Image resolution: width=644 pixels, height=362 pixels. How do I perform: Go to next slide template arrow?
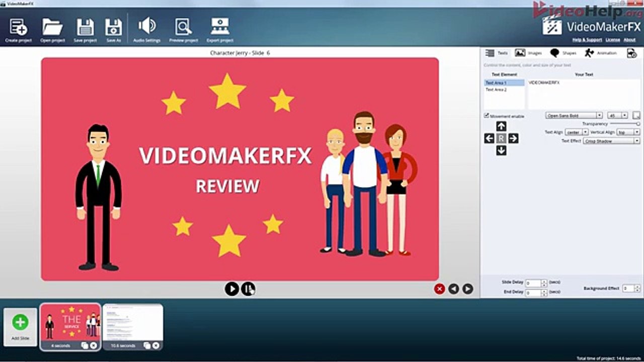[468, 289]
